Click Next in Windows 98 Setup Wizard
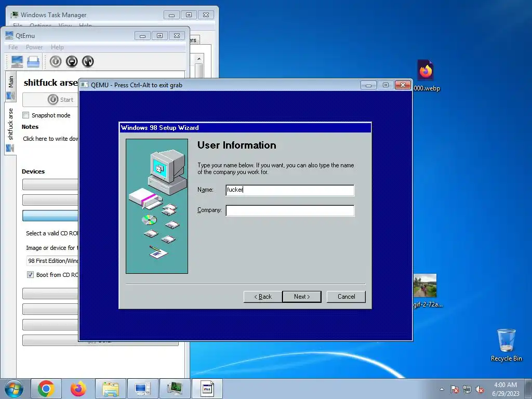 click(302, 297)
